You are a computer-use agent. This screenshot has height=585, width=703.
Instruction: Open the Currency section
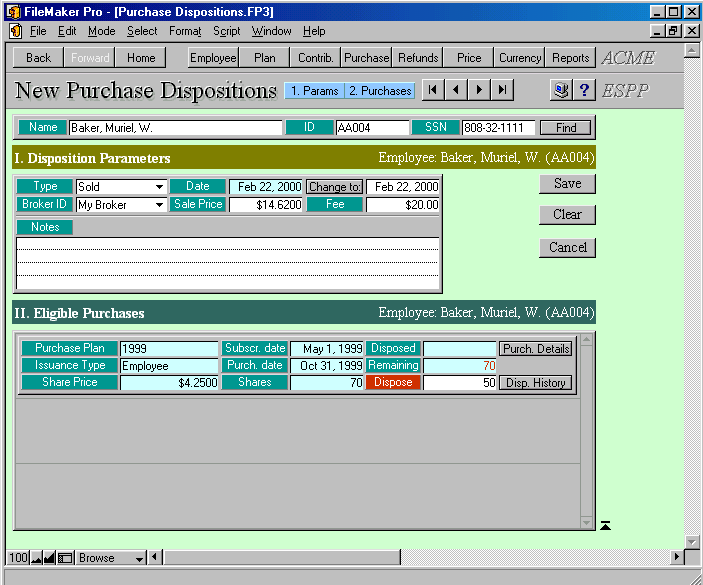click(x=520, y=58)
